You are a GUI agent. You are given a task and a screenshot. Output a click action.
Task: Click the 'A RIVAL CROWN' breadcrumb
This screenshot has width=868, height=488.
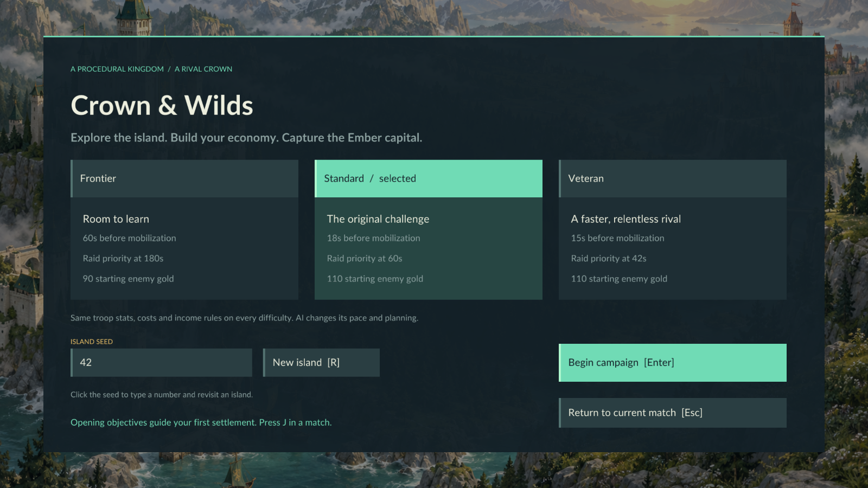(203, 69)
